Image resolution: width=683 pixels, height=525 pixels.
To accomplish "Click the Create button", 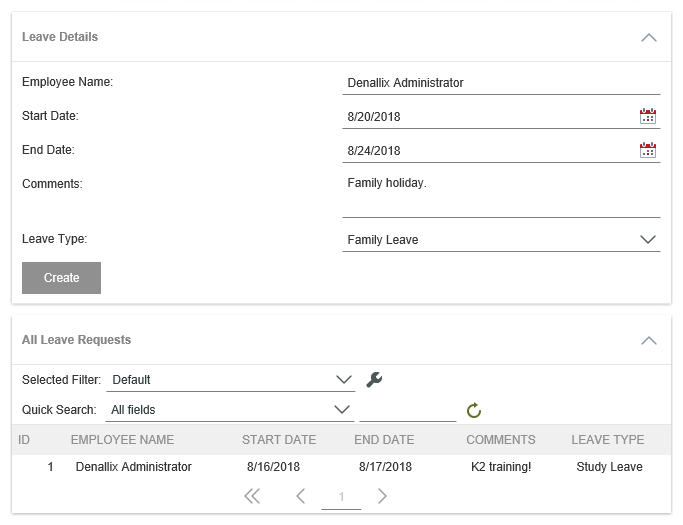I will coord(61,278).
